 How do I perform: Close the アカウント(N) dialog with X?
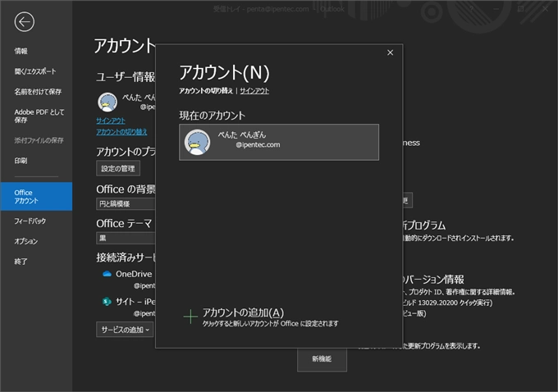tap(390, 52)
